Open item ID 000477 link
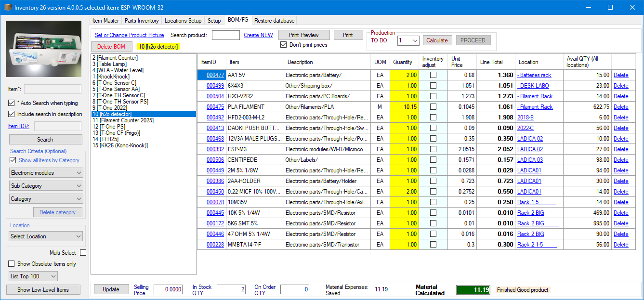Image resolution: width=644 pixels, height=300 pixels. click(215, 75)
